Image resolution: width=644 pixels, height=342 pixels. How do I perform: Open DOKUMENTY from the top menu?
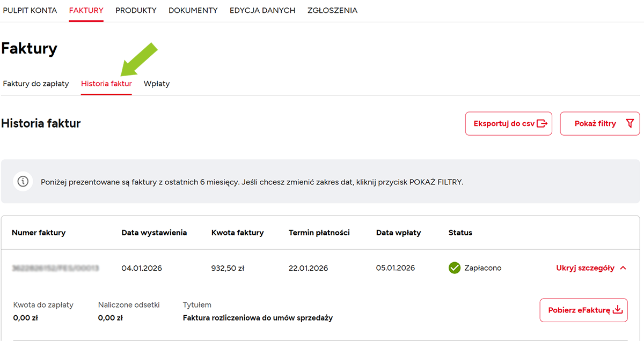(x=193, y=10)
